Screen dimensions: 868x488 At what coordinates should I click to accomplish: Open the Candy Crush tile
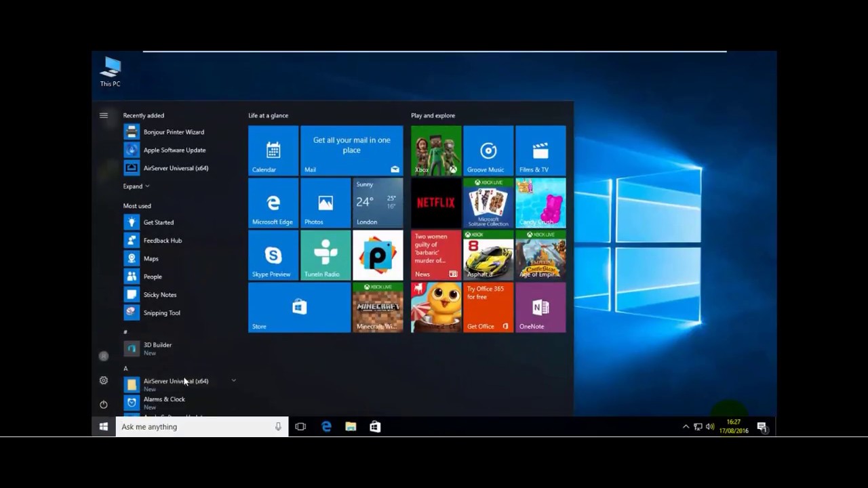tap(540, 203)
